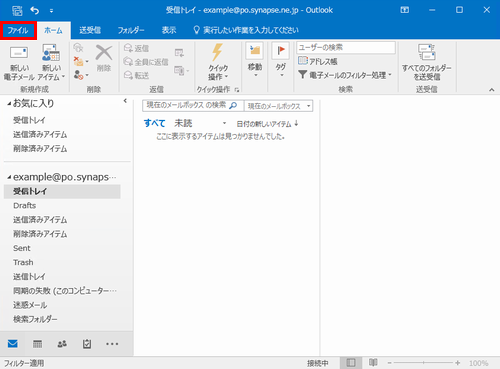Viewport: 500px width, 369px height.
Task: Switch to Mail view icon
Action: click(13, 344)
